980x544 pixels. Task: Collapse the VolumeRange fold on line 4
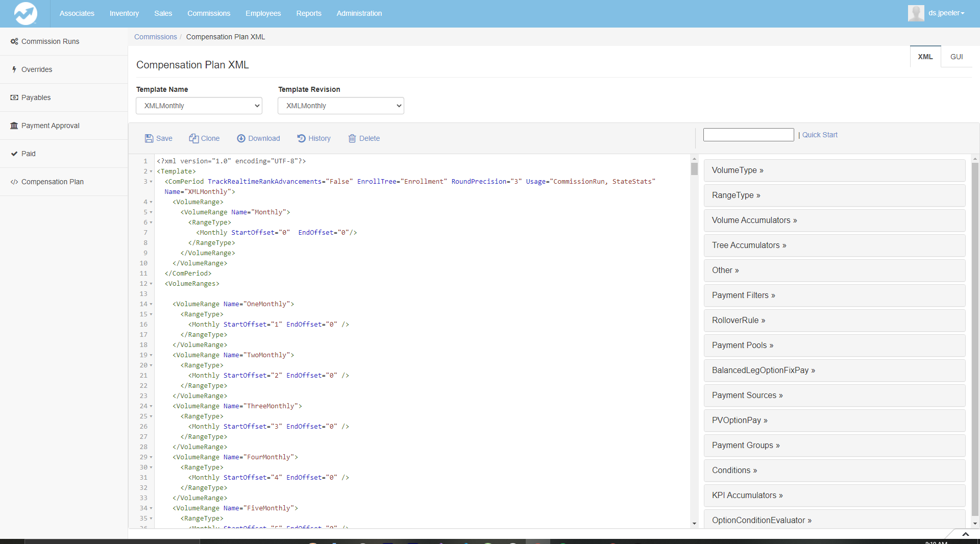[151, 202]
